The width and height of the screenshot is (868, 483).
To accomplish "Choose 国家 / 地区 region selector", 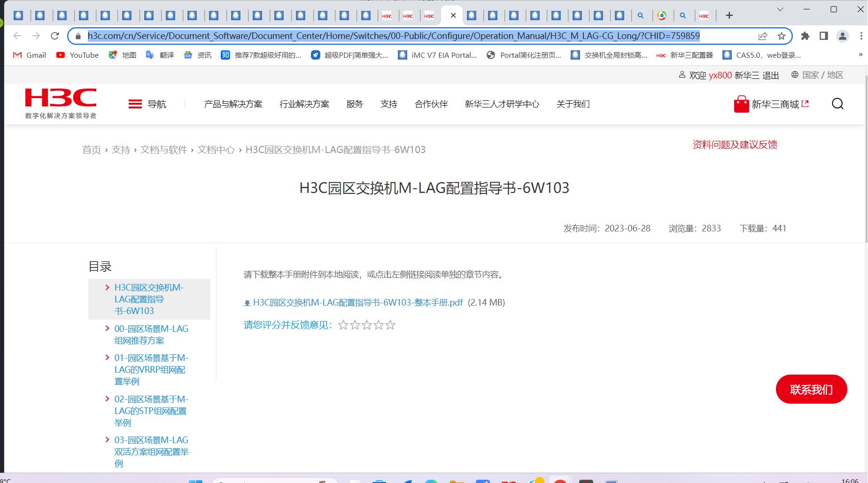I will [x=817, y=75].
